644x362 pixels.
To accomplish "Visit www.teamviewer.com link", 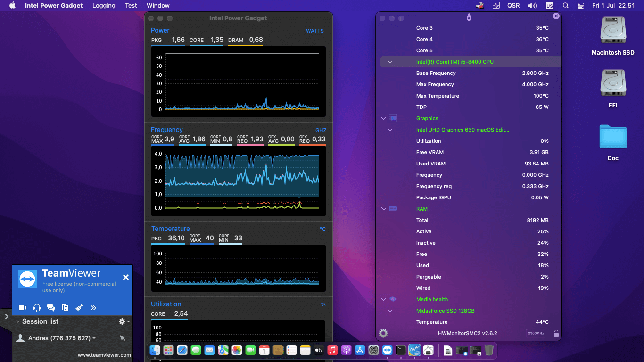I will tap(104, 355).
